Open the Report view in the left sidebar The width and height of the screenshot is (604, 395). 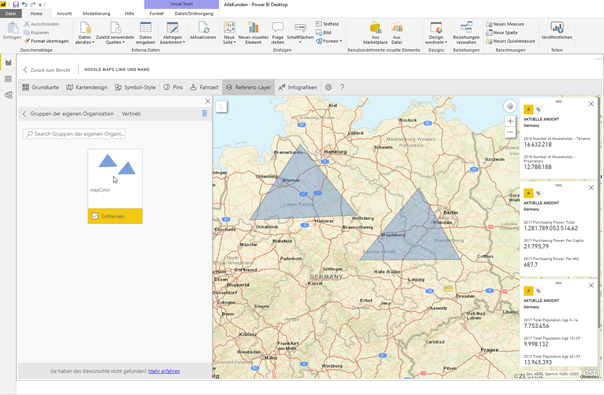(8, 62)
